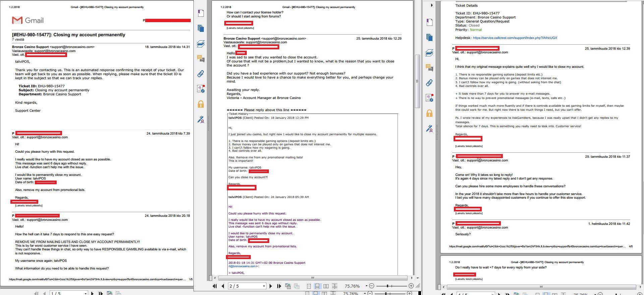Click 75.76% zoom value field, middle window
This screenshot has width=644, height=295.
(352, 286)
